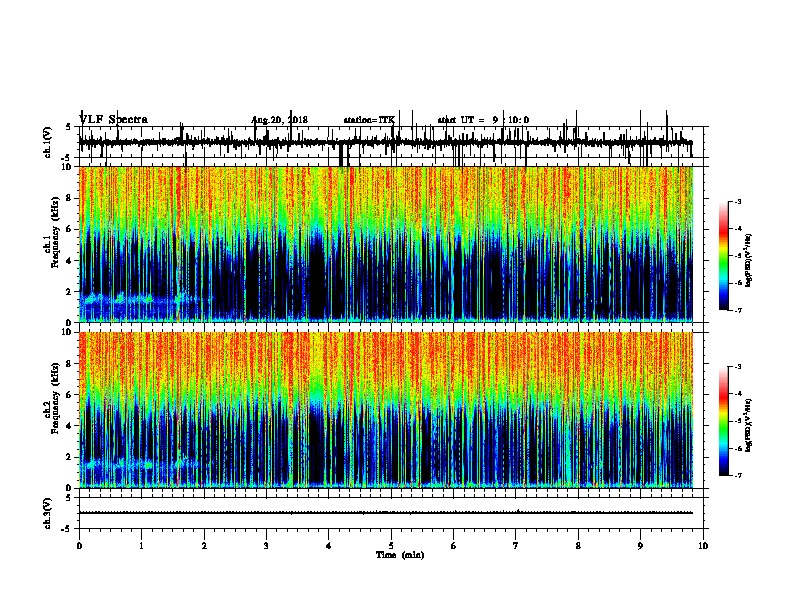The image size is (792, 612).
Task: Click the ch.2 spectrogram color bar
Action: (723, 421)
